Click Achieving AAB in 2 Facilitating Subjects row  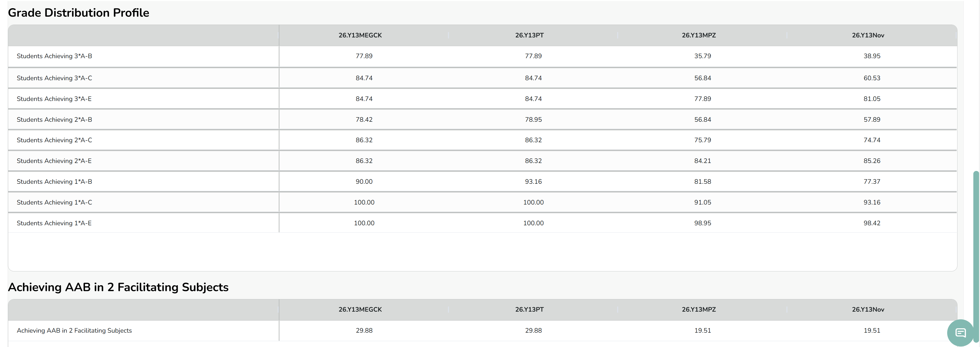tap(74, 331)
